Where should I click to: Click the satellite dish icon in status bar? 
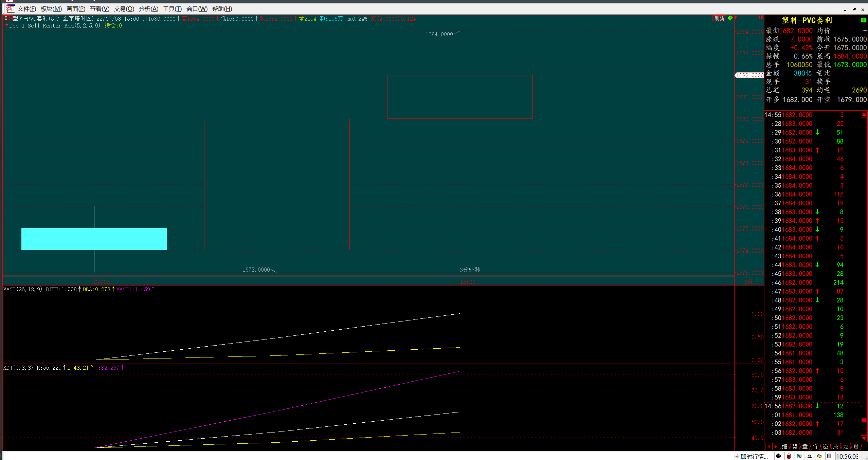pos(799,456)
